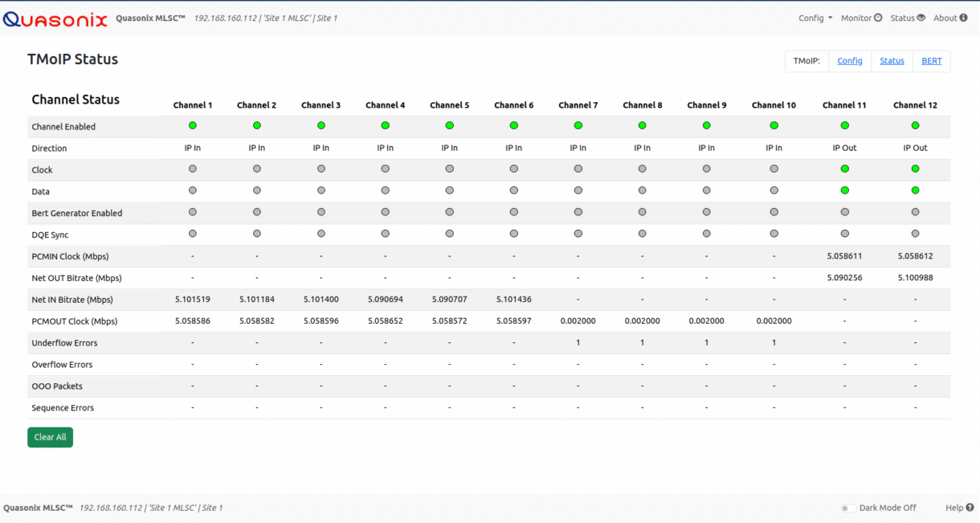Click Channel 10 enabled green indicator
Image resolution: width=980 pixels, height=523 pixels.
[x=774, y=125]
